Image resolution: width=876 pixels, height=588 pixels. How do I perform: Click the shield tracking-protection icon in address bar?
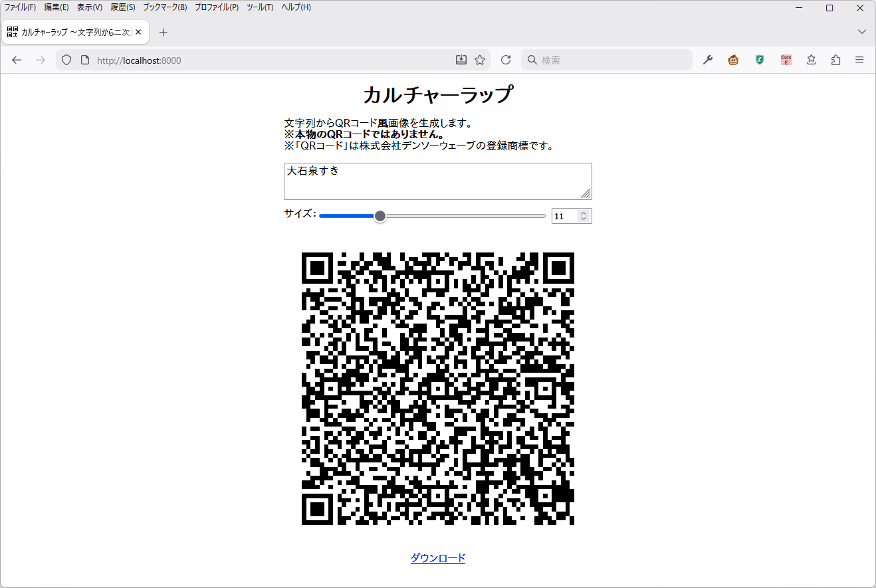[66, 60]
